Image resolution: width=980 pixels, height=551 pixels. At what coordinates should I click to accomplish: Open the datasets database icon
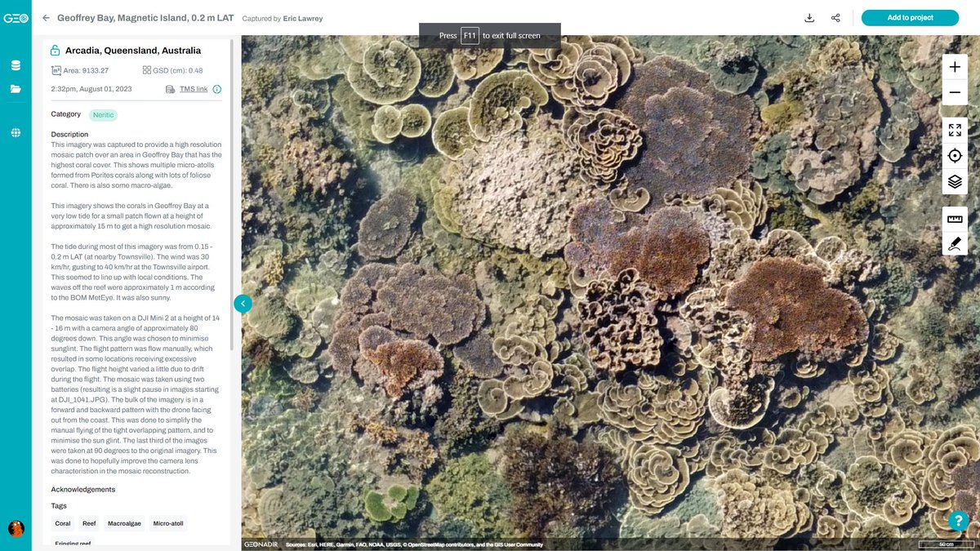[16, 66]
